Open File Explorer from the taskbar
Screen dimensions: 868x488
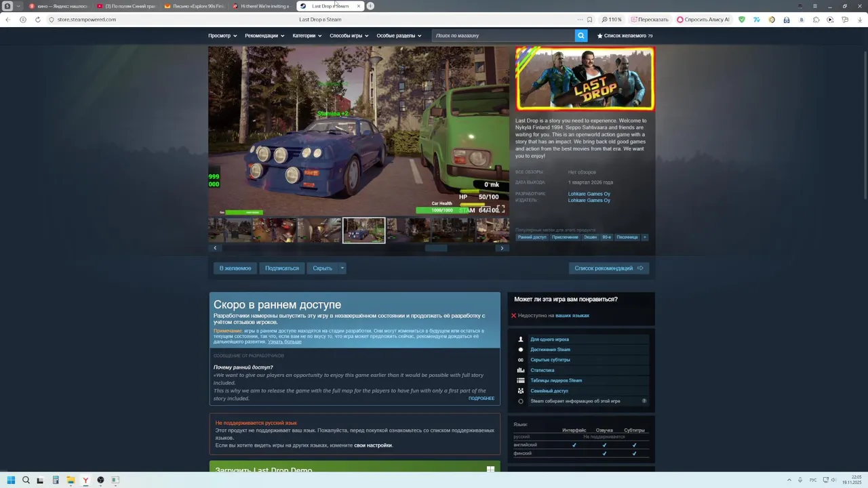click(x=71, y=480)
